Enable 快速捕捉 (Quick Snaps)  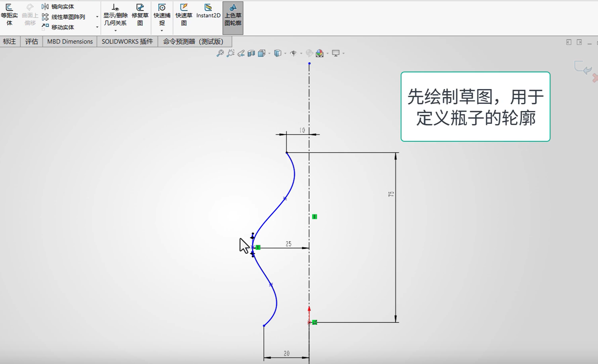(162, 14)
